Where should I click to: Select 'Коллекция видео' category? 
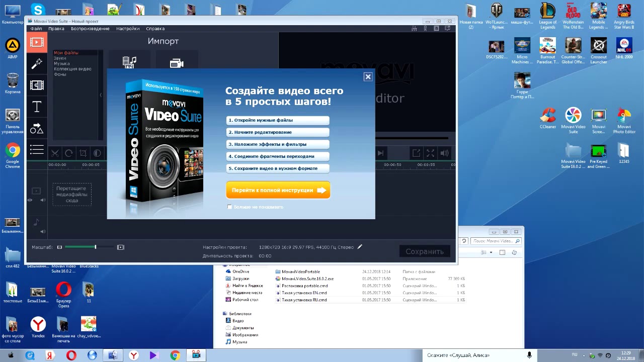[x=72, y=69]
